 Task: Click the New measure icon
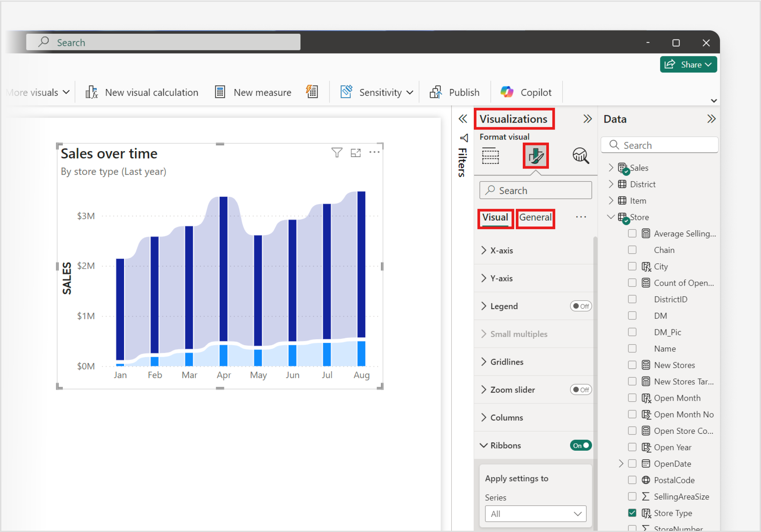(219, 92)
